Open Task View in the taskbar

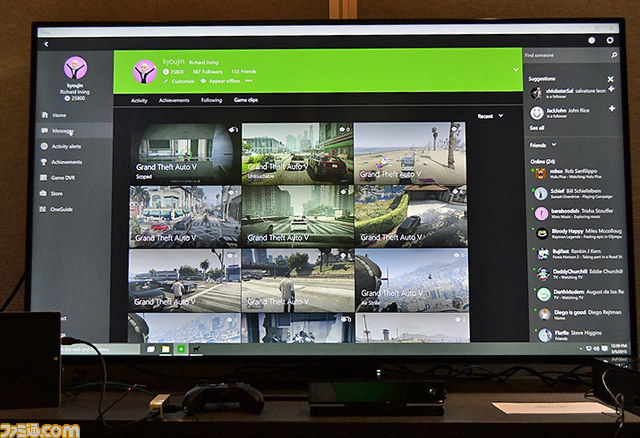(151, 349)
